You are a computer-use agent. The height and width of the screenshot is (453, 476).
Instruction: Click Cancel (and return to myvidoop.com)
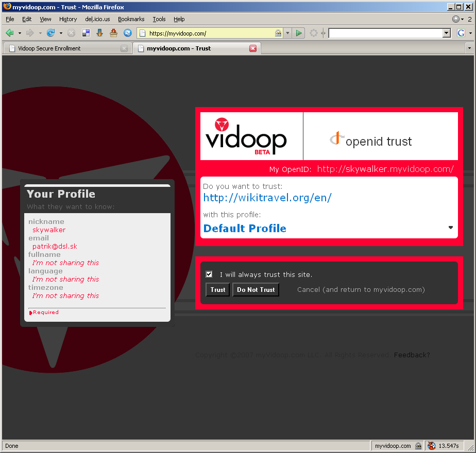click(361, 290)
